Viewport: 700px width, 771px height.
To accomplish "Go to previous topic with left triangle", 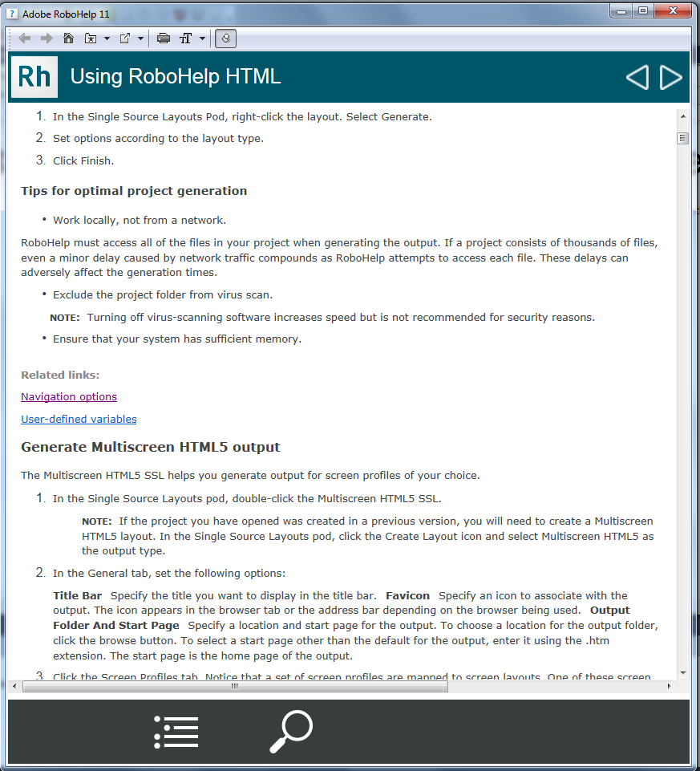I will point(637,77).
